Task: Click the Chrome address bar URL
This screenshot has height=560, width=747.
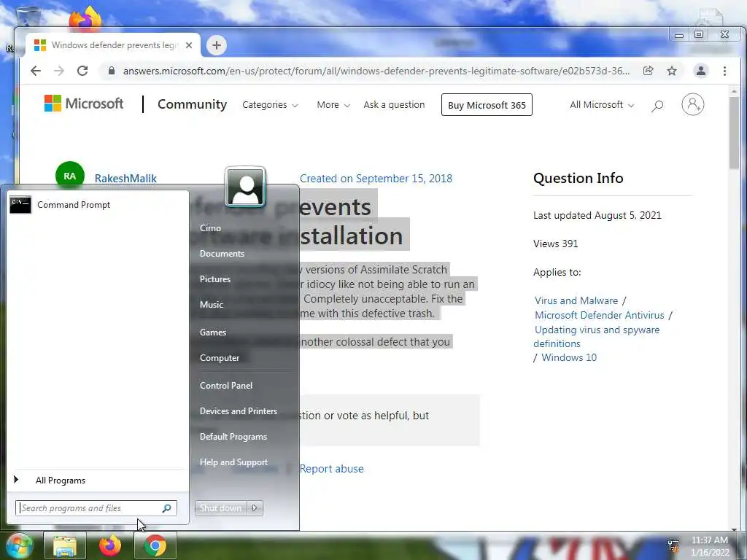Action: point(376,71)
